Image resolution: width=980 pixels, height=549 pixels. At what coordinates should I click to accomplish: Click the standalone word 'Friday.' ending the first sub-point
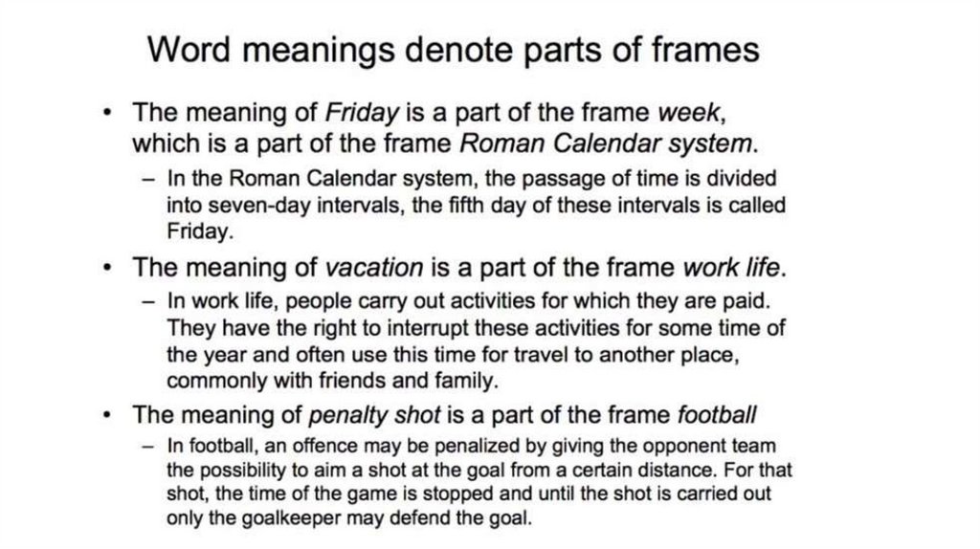click(x=199, y=231)
